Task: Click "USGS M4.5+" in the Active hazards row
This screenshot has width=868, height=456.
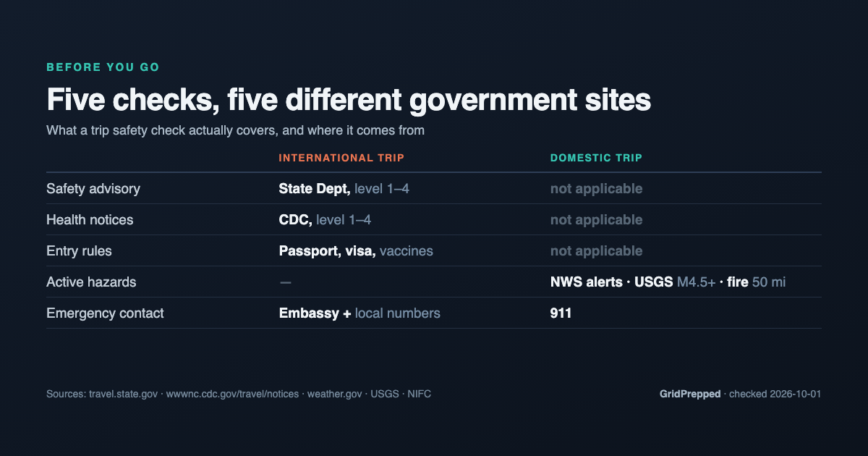Action: pyautogui.click(x=676, y=282)
